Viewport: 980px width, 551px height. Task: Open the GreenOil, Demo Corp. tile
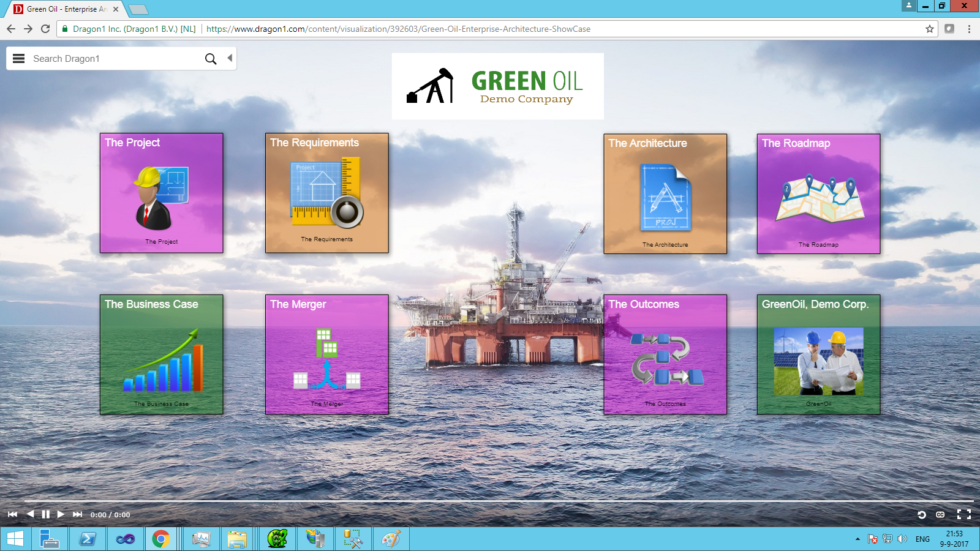(818, 354)
